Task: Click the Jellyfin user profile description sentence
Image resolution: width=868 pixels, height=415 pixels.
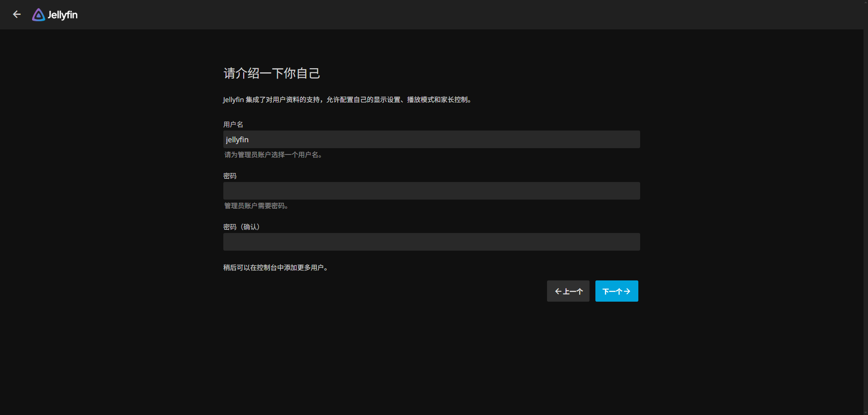Action: click(x=348, y=100)
